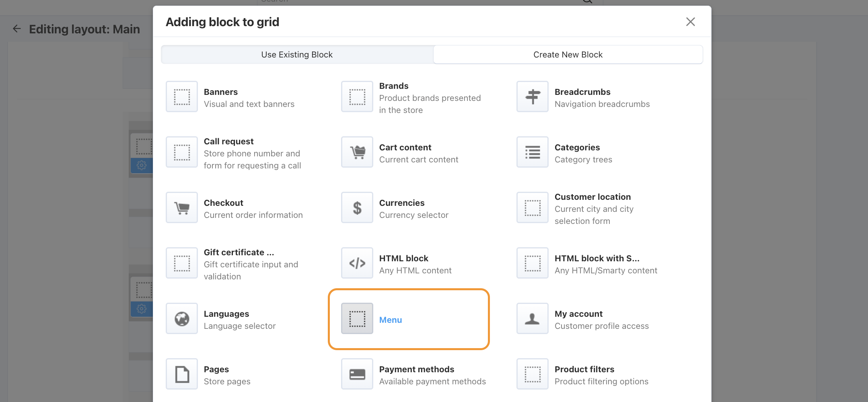Image resolution: width=868 pixels, height=402 pixels.
Task: Pick the Breadcrumbs signpost icon
Action: pos(533,97)
